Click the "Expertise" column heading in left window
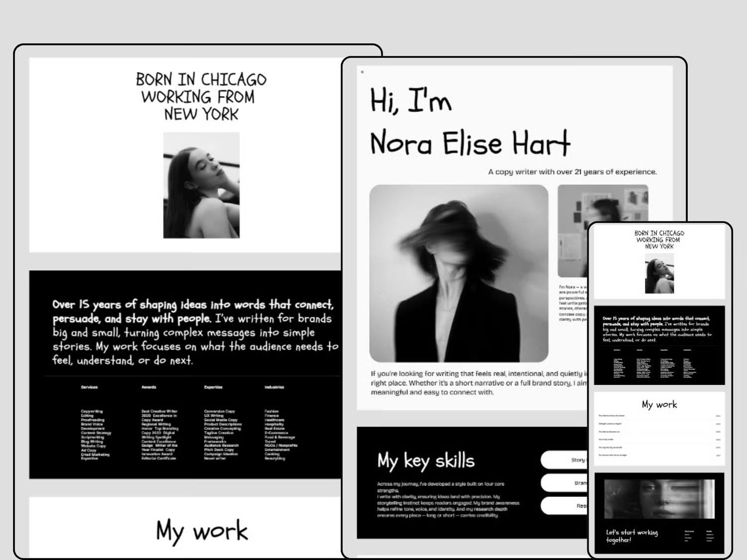Viewport: 747px width, 560px height. [213, 387]
